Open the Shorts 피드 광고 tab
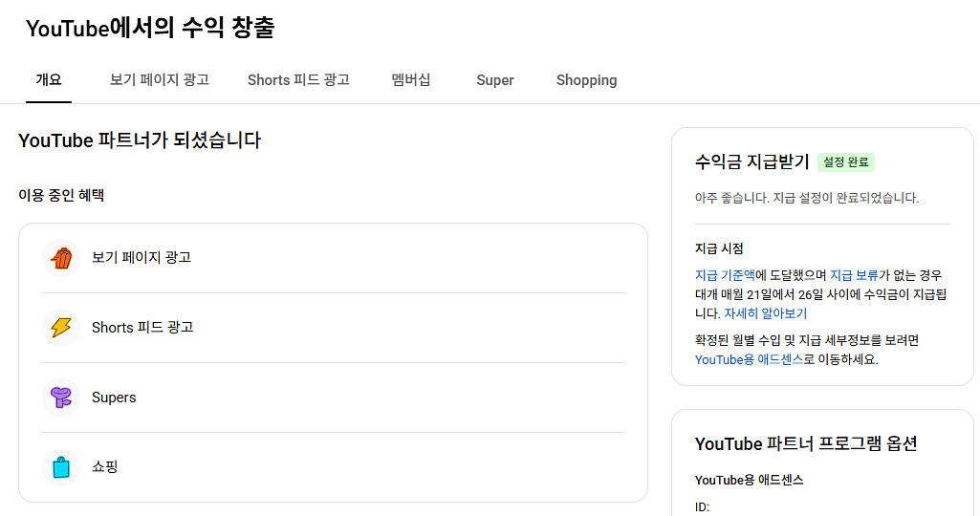 coord(298,80)
